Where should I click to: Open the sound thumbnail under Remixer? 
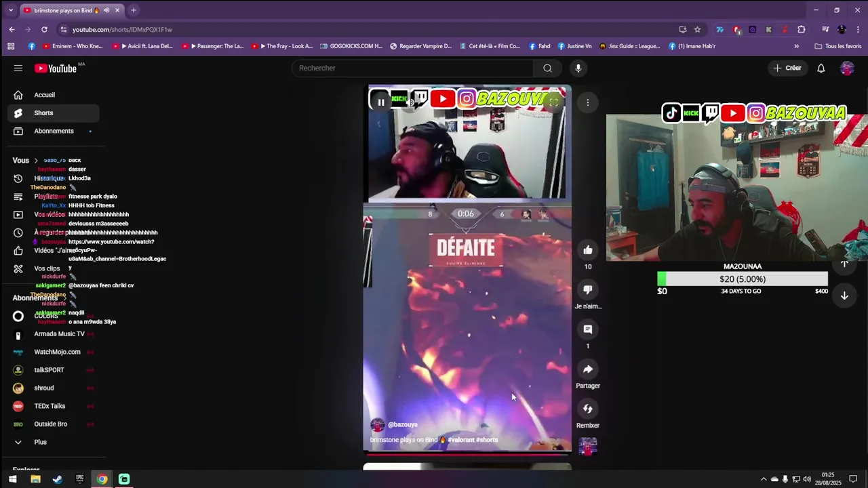(x=588, y=446)
